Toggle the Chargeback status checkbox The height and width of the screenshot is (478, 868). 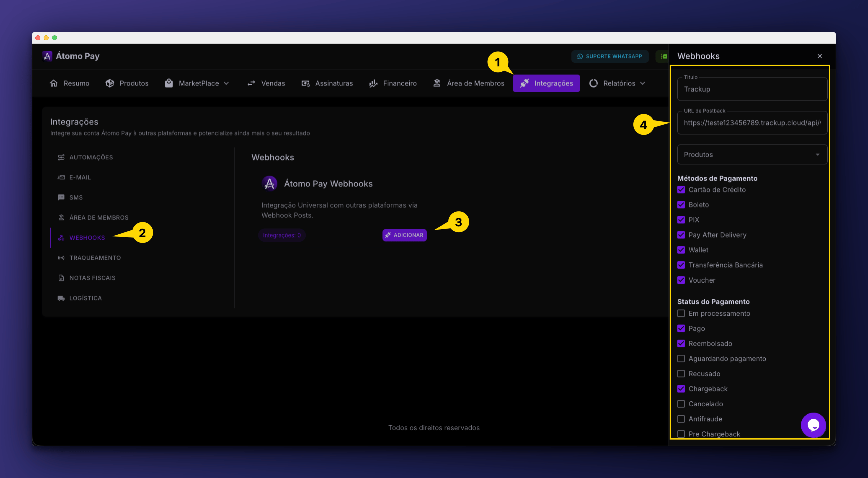click(x=681, y=389)
